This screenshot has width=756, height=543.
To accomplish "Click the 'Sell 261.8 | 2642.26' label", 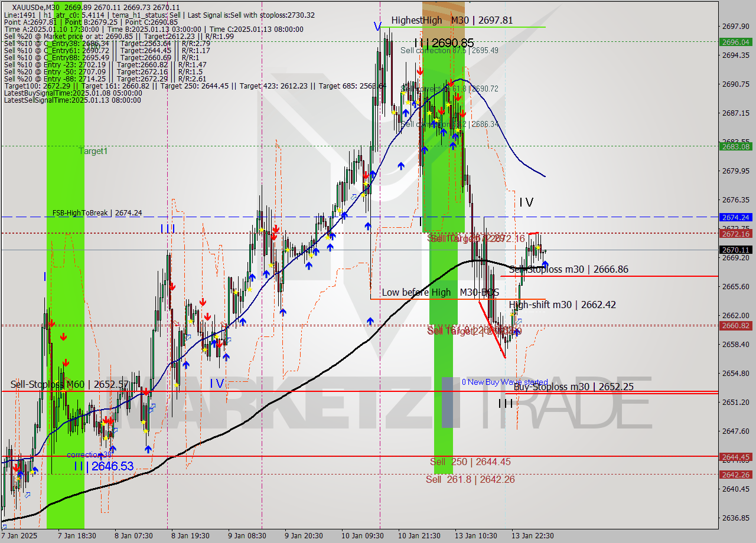I will tap(470, 479).
